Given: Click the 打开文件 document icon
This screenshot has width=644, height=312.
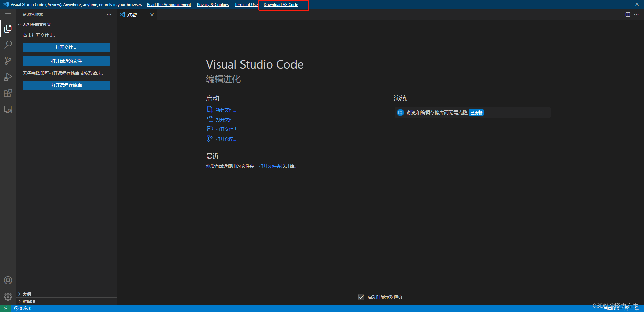Looking at the screenshot, I should coord(210,119).
